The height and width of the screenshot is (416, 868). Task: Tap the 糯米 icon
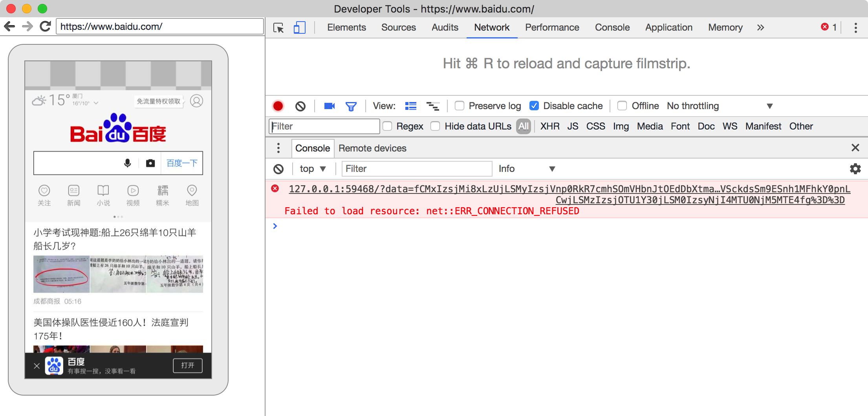163,195
